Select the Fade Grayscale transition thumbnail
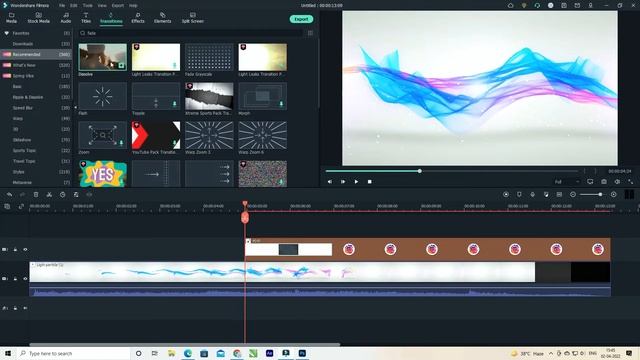Viewport: 640px width, 360px height. click(209, 57)
